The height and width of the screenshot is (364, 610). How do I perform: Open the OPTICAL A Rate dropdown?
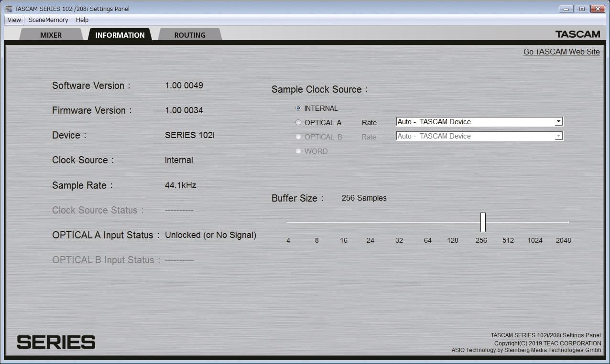pos(558,122)
